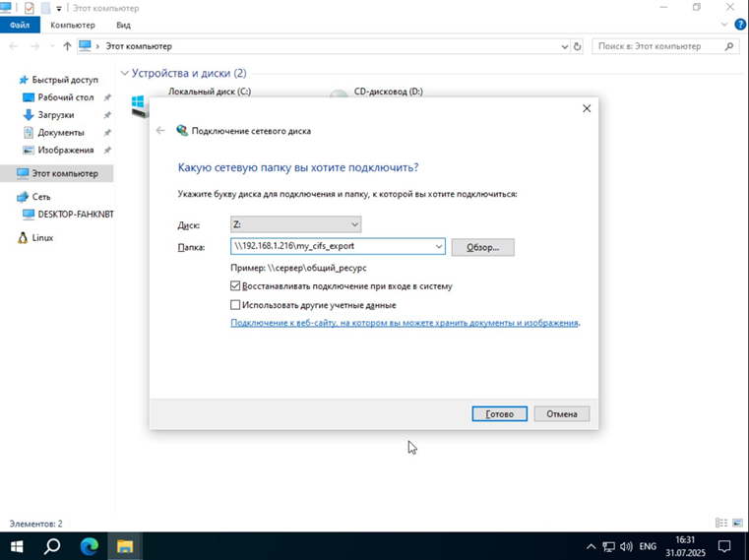Viewport: 749px width, 560px height.
Task: Click the CD-дисковод (D:) label
Action: (389, 92)
